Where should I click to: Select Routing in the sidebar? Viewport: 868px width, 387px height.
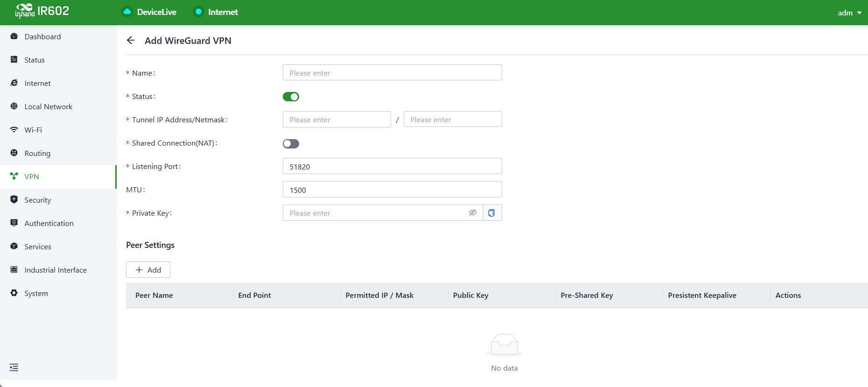tap(58, 153)
